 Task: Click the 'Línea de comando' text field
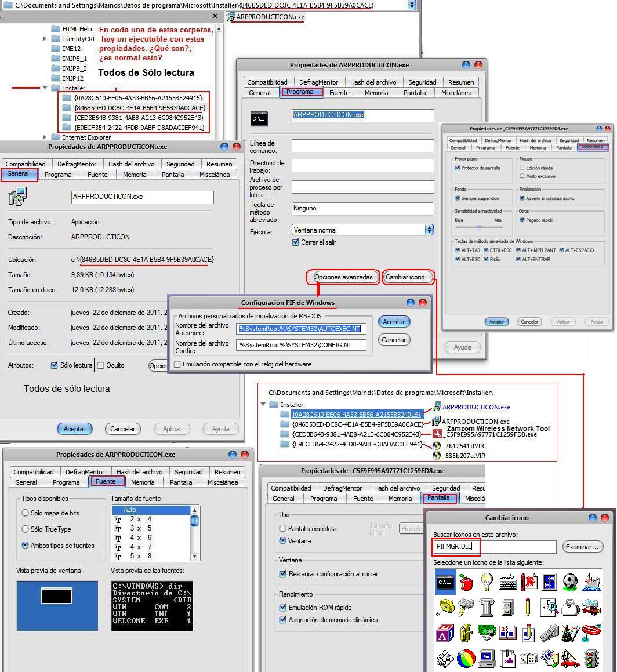click(x=362, y=146)
